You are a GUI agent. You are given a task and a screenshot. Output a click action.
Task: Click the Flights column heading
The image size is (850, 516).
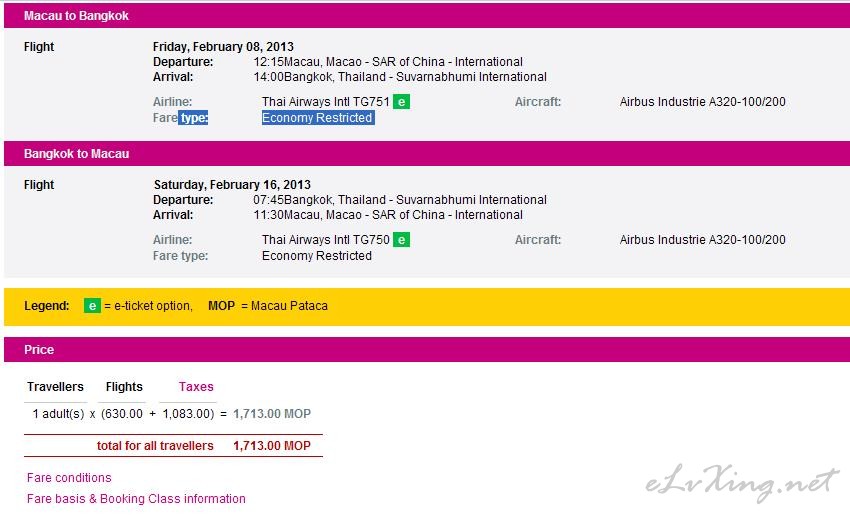(124, 387)
